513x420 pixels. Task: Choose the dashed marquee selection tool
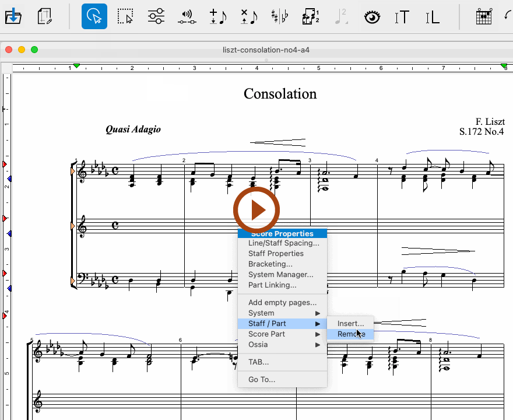click(x=125, y=16)
